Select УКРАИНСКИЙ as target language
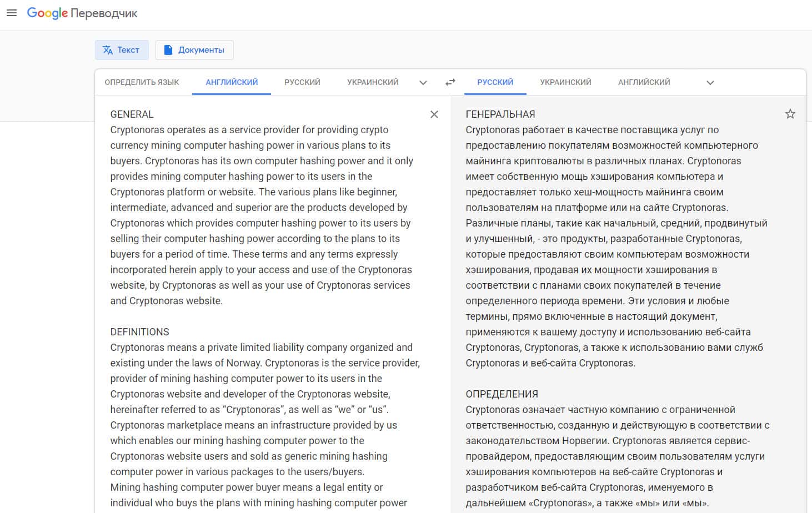 coord(566,82)
